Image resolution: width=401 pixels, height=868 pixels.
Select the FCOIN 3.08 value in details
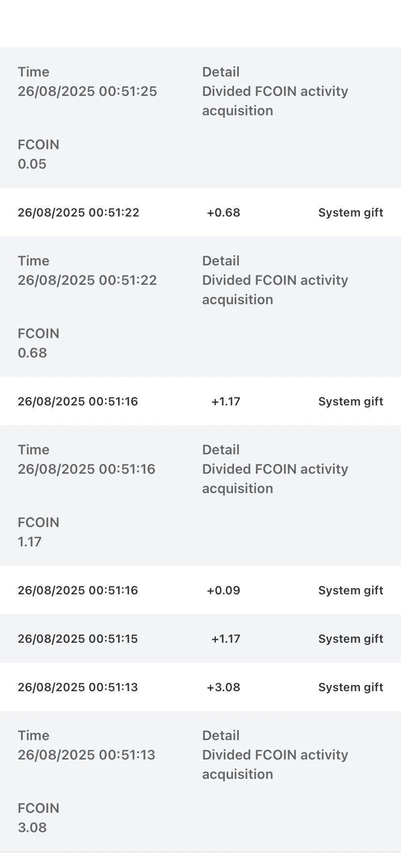[32, 827]
